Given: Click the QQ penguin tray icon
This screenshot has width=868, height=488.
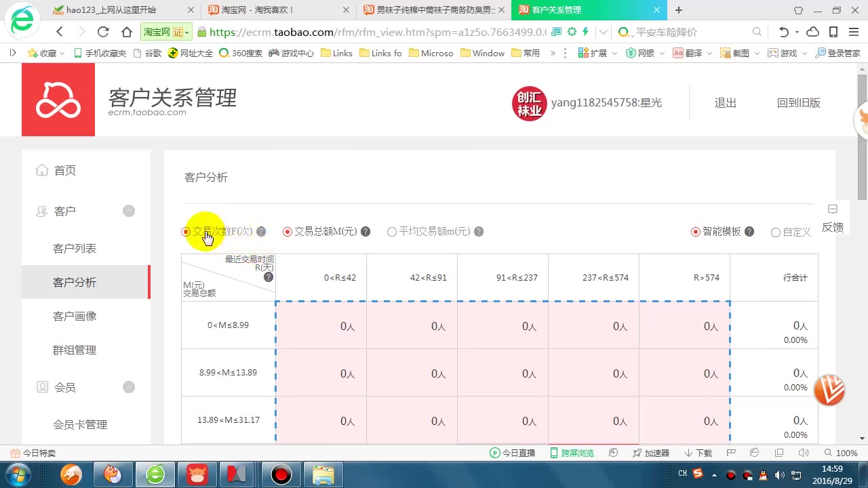Looking at the screenshot, I should point(764,475).
